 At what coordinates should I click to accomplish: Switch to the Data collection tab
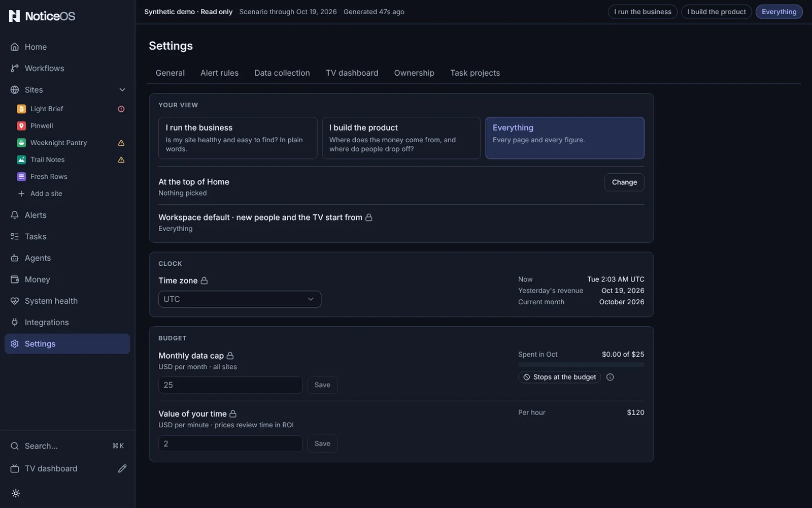point(282,73)
